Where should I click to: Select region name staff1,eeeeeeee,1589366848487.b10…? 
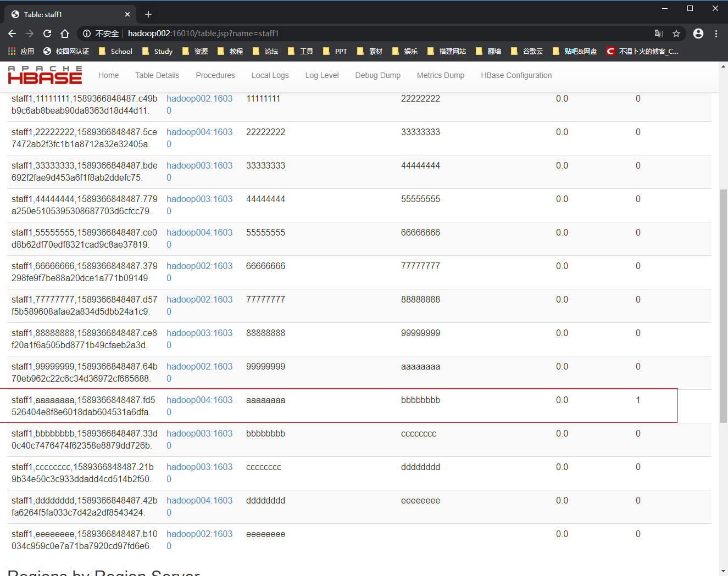point(85,540)
